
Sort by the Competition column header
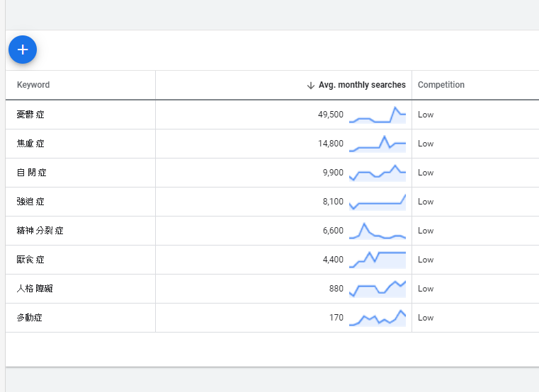[x=441, y=85]
